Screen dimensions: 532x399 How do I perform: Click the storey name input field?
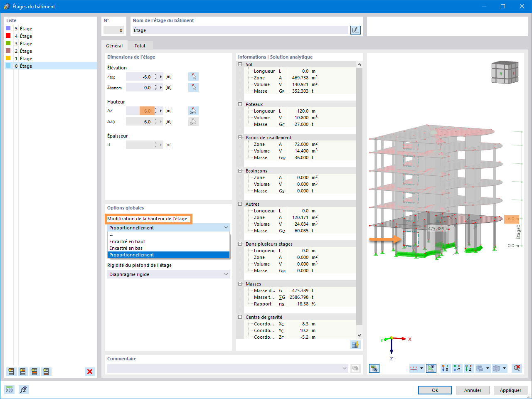240,30
